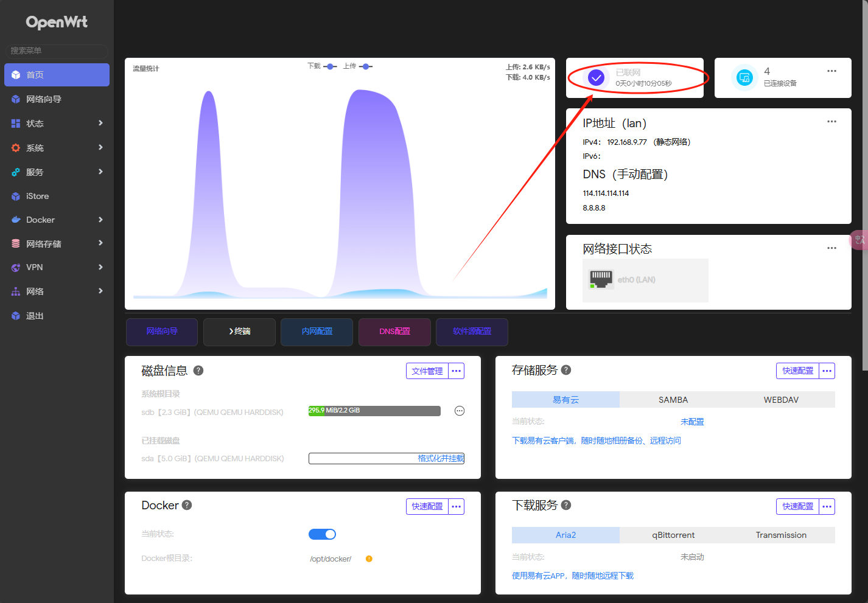The image size is (868, 603).
Task: Open the 软件源配置 button
Action: [472, 332]
